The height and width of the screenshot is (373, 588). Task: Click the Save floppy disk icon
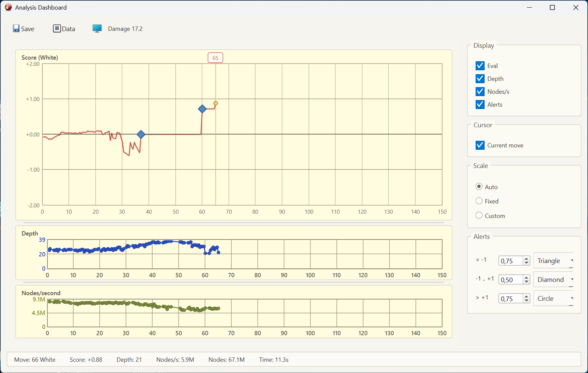(16, 29)
